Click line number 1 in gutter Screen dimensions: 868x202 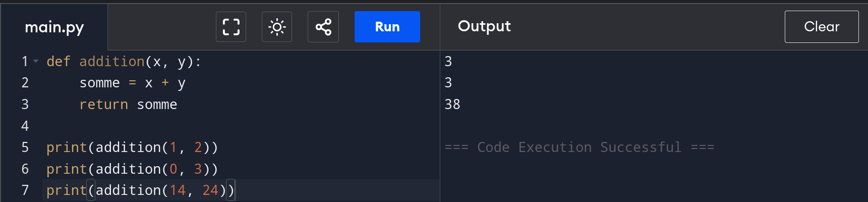(25, 62)
